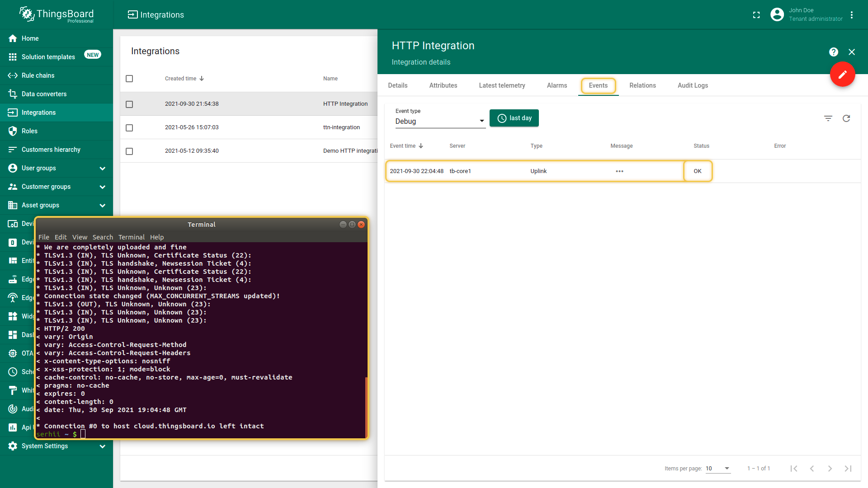
Task: Toggle fullscreen mode icon
Action: 756,15
